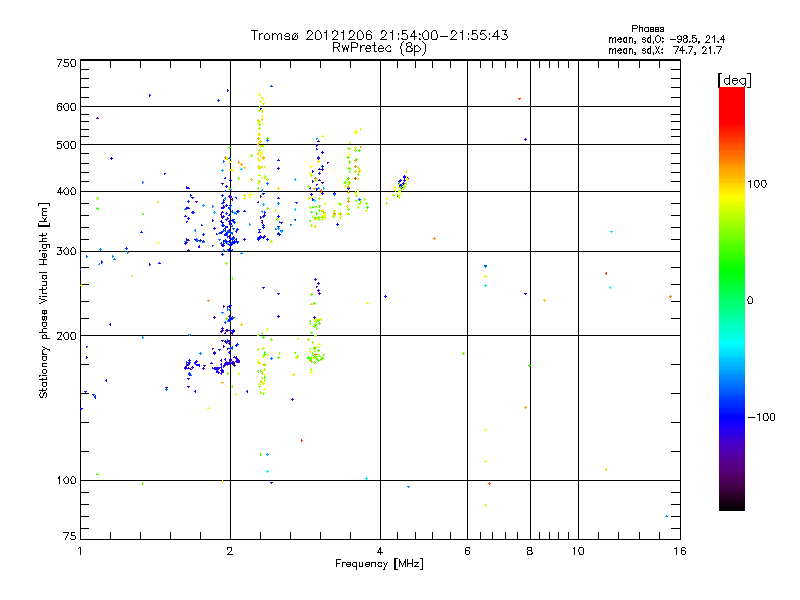Click the plot title 'Tromsø 20121206 21:54:00-21:55:43'
This screenshot has height=600, width=800.
[x=379, y=35]
